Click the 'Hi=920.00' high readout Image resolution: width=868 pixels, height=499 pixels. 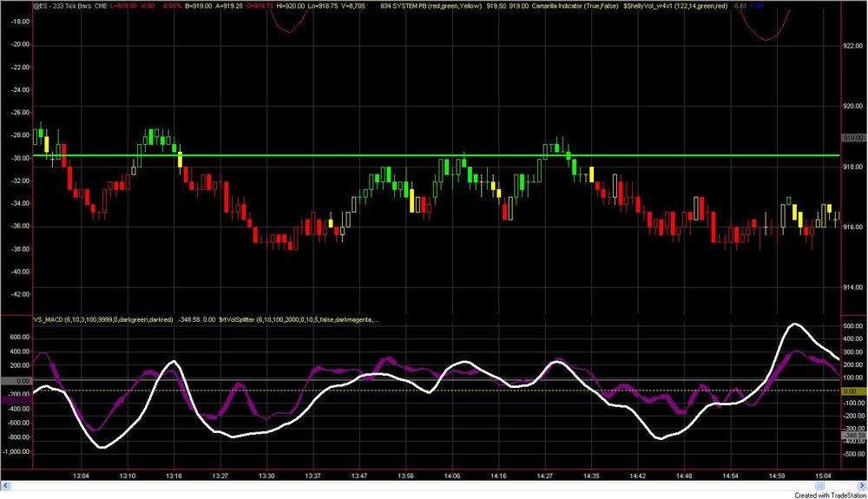pos(291,6)
